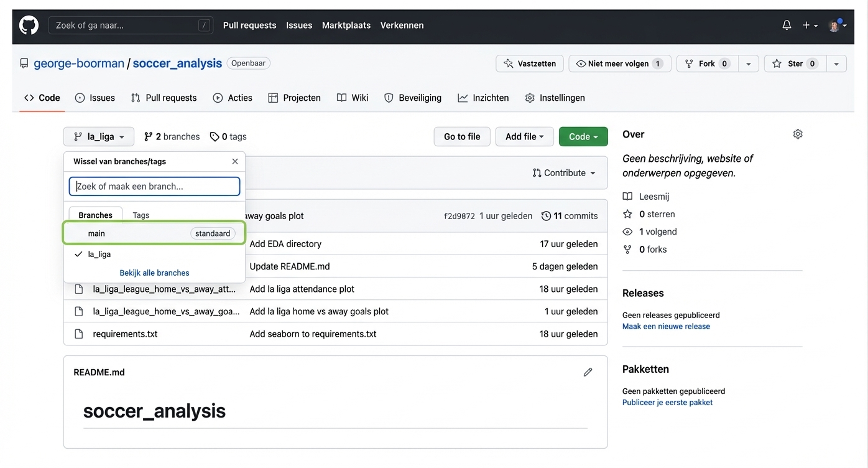Click the commits history clock icon
Viewport: 868px width, 468px height.
coord(546,216)
